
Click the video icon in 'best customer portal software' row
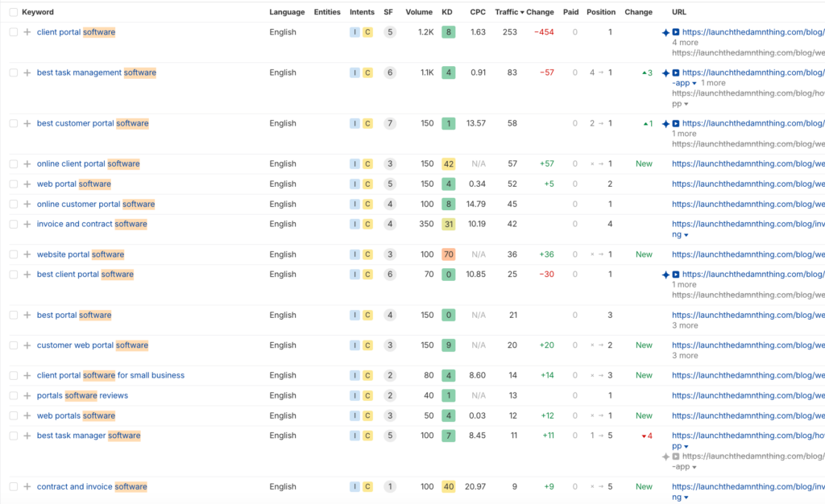point(676,123)
